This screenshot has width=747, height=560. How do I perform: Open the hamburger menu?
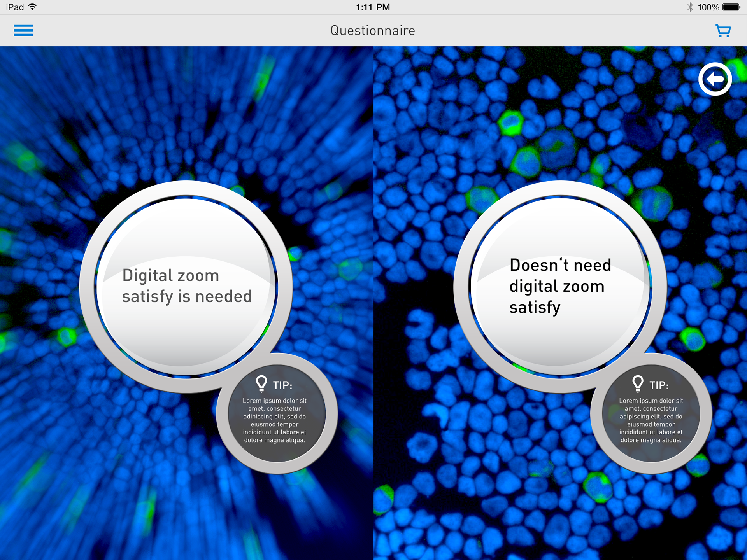[23, 30]
